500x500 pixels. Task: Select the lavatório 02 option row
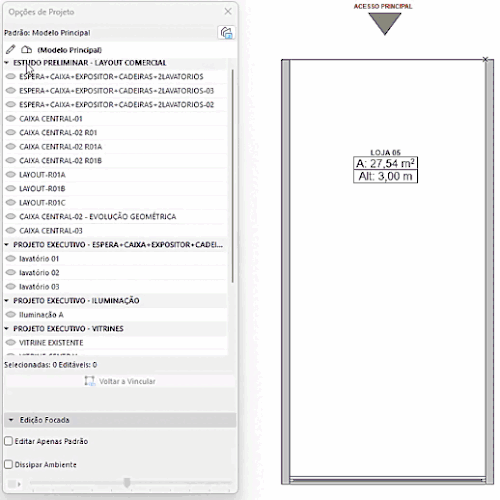(115, 273)
